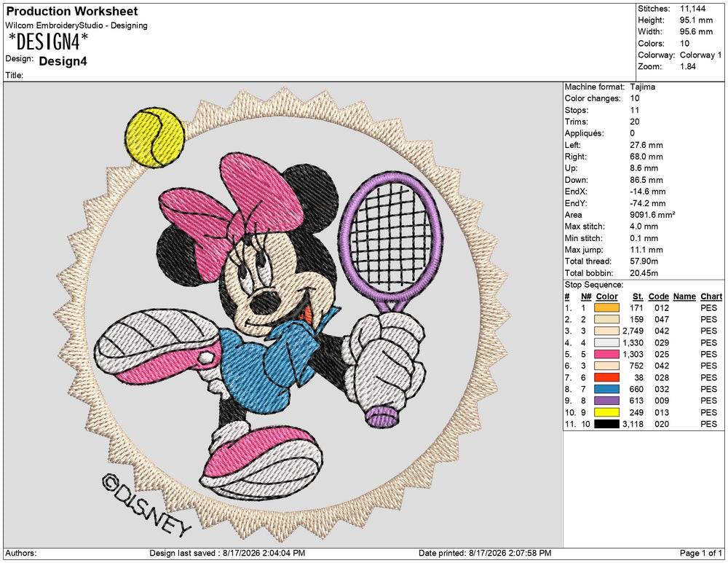Click the 'Appliqués:' label

(x=584, y=133)
